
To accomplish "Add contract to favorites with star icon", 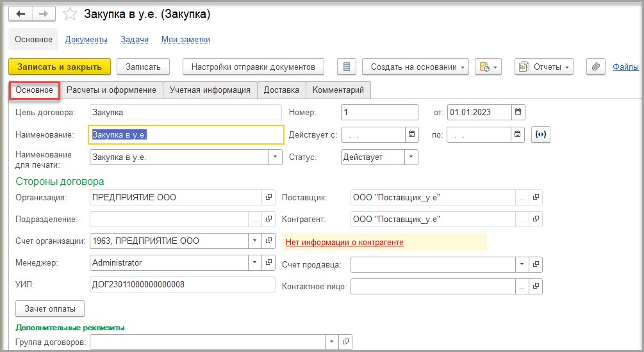I will click(x=72, y=14).
